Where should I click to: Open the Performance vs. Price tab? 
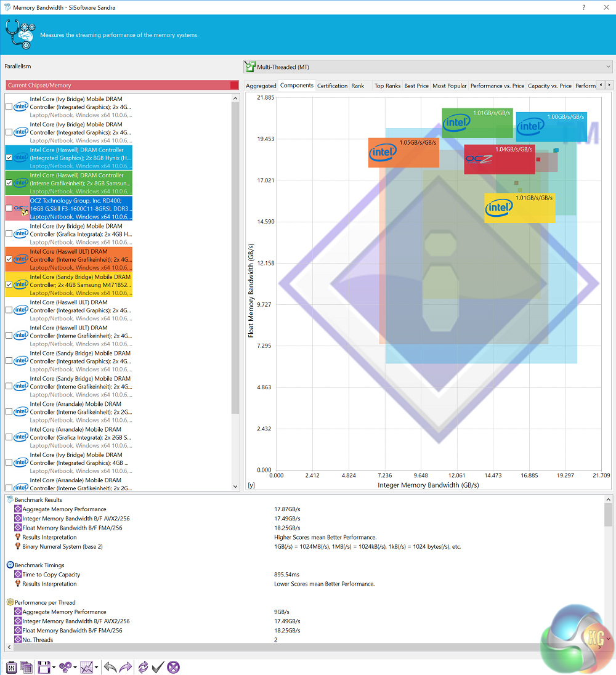point(496,86)
